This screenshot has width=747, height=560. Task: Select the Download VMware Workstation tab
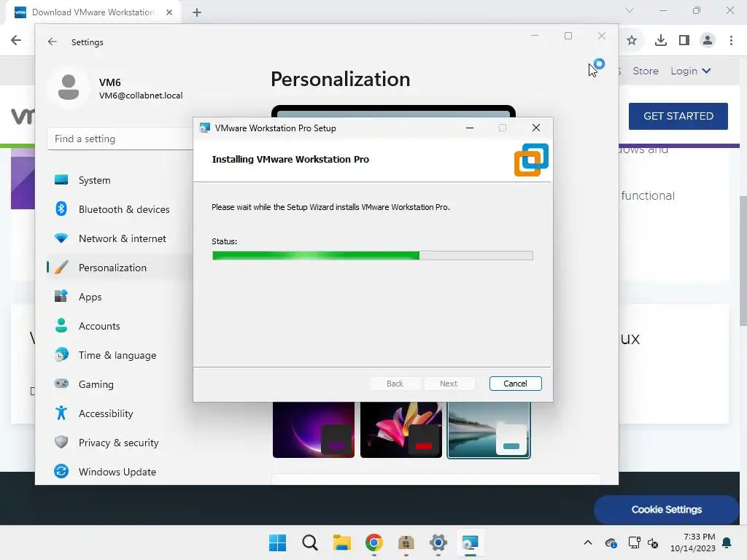pos(93,12)
